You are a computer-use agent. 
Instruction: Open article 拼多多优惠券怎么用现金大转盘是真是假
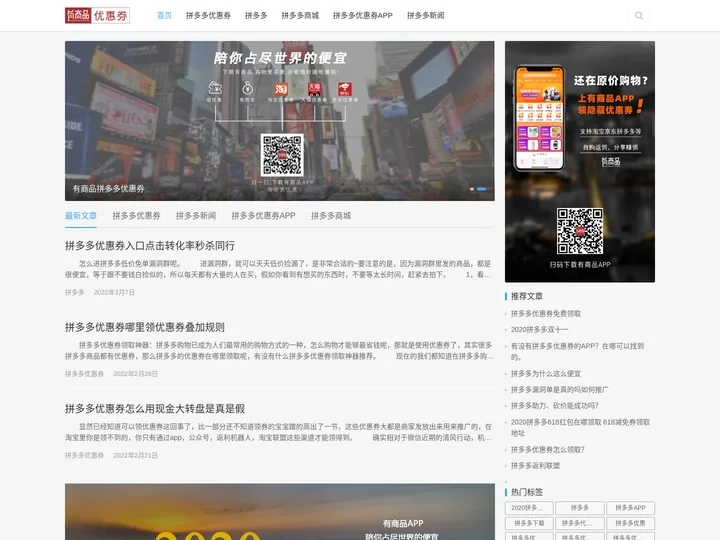(155, 409)
